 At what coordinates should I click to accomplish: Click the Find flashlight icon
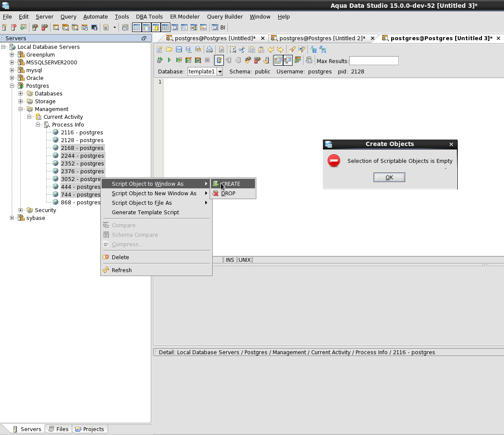click(292, 50)
